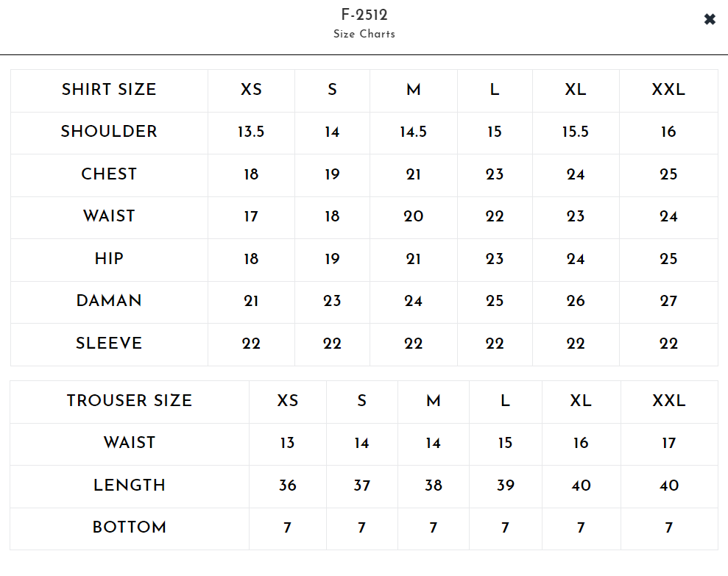Click the DAMAN row label

tap(109, 301)
